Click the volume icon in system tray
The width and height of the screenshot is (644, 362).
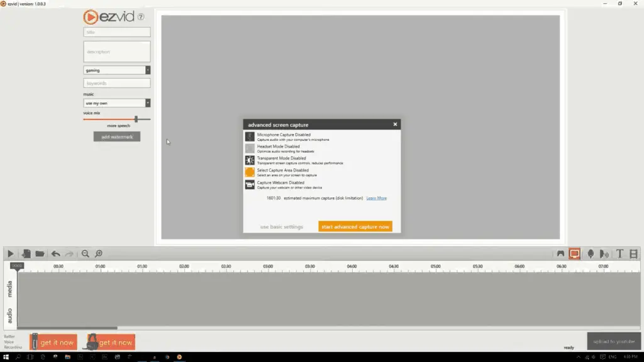(x=594, y=357)
